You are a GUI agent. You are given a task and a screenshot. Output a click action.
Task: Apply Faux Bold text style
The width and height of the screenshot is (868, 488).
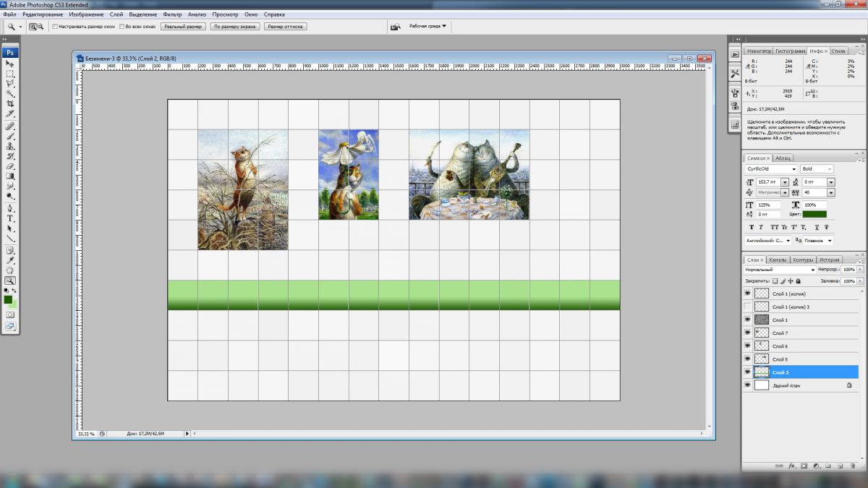(x=752, y=227)
